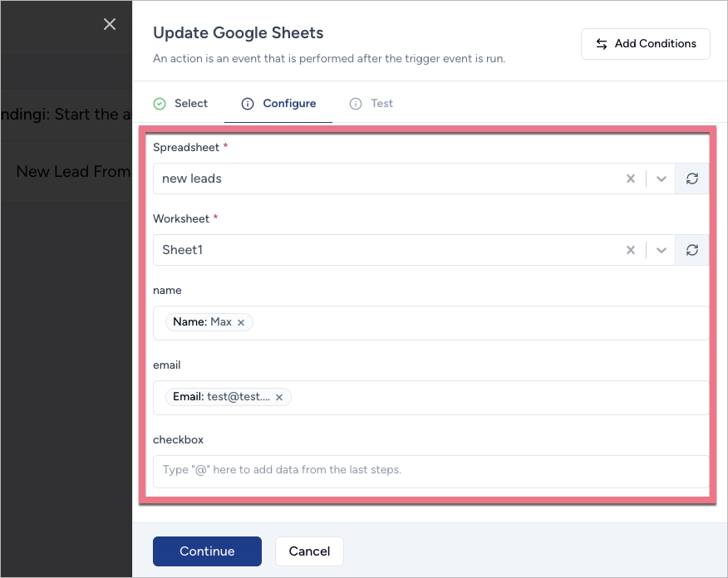728x578 pixels.
Task: Expand the Spreadsheet dropdown chevron
Action: (x=662, y=179)
